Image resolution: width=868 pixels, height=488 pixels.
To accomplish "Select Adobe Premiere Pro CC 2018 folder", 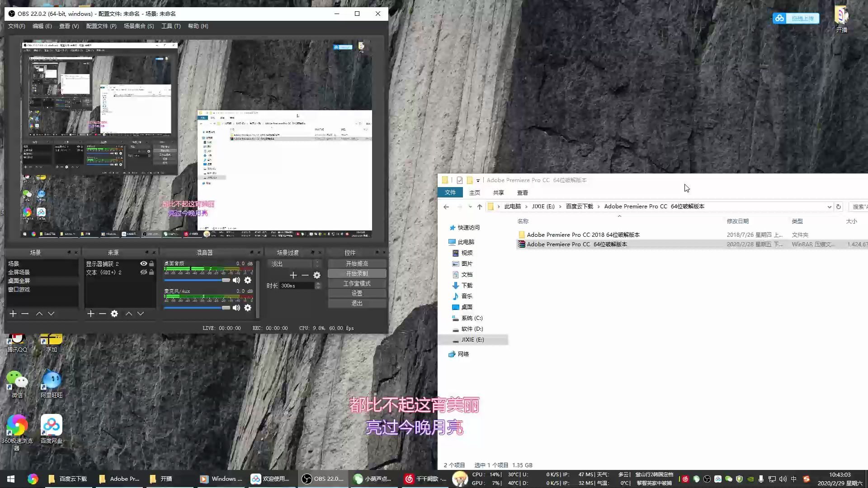I will pyautogui.click(x=583, y=235).
